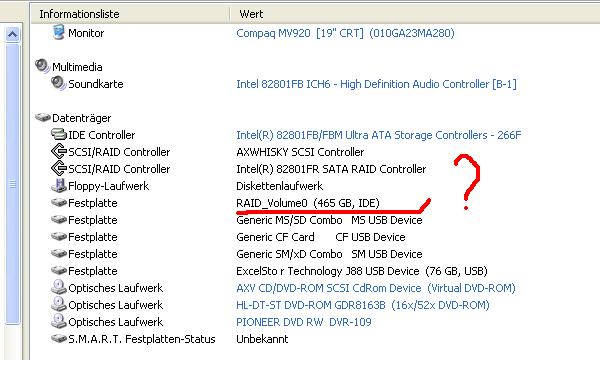Click the Optisches Laufwerk icon for HL-DT-ST DVD-ROM
The height and width of the screenshot is (384, 600).
[59, 304]
